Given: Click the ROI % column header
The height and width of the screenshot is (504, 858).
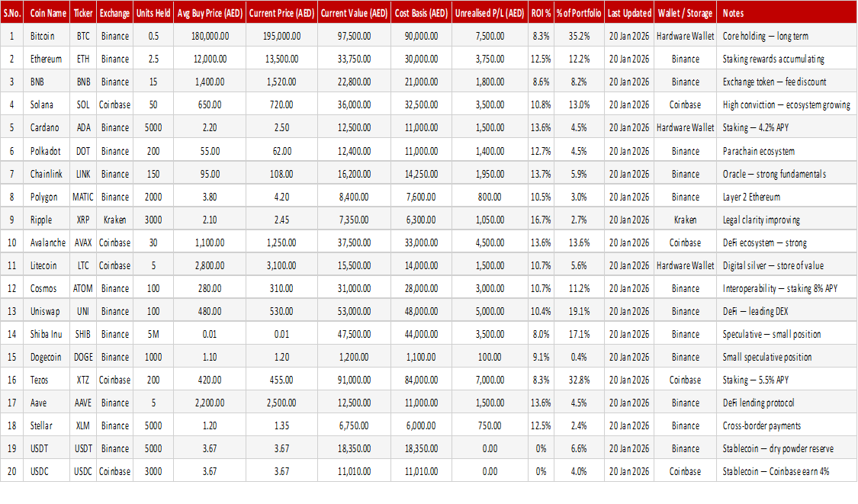Looking at the screenshot, I should click(x=541, y=13).
